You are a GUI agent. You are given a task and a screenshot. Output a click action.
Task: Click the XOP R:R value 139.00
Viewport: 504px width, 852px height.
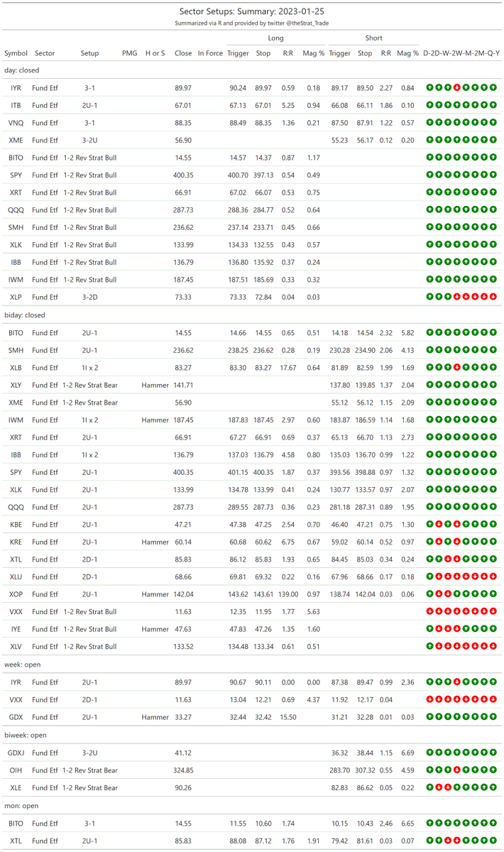[287, 594]
